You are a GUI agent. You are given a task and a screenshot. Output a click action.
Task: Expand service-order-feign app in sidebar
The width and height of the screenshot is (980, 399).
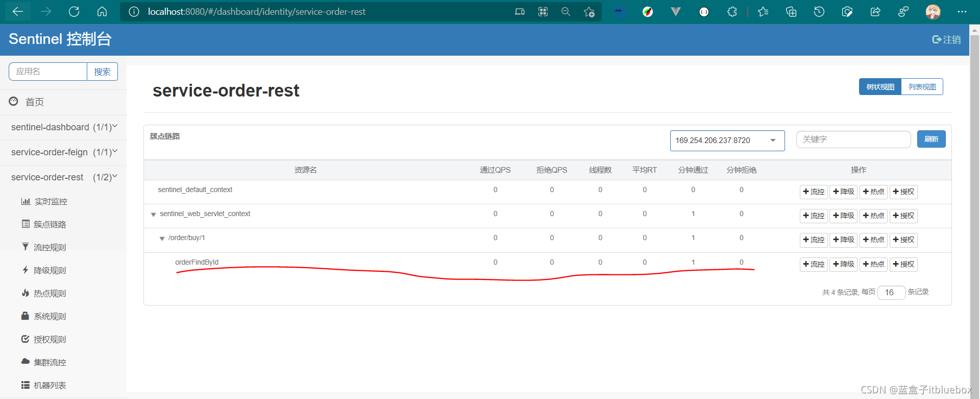pyautogui.click(x=63, y=152)
